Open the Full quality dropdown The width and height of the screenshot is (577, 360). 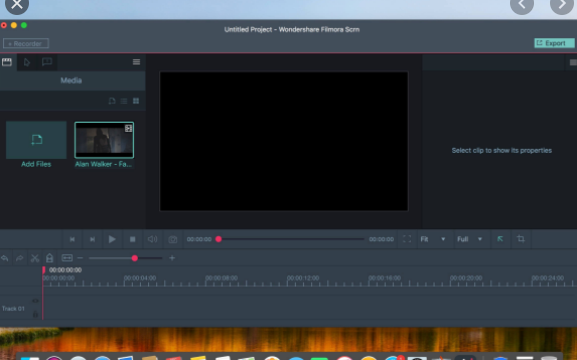pos(470,239)
